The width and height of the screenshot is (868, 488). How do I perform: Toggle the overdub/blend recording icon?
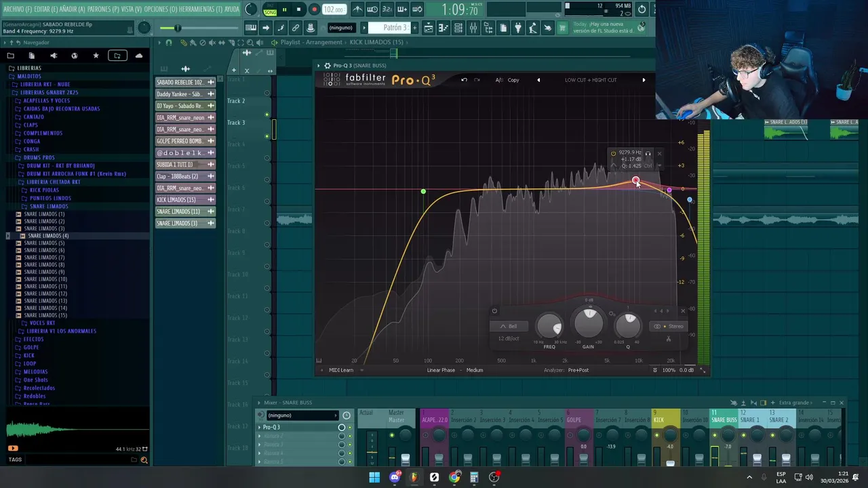point(402,9)
